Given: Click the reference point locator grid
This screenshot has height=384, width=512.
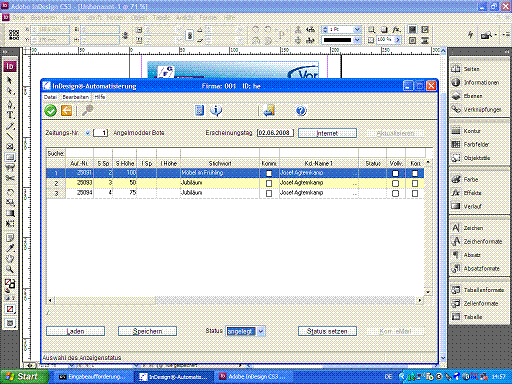Looking at the screenshot, I should [x=14, y=35].
